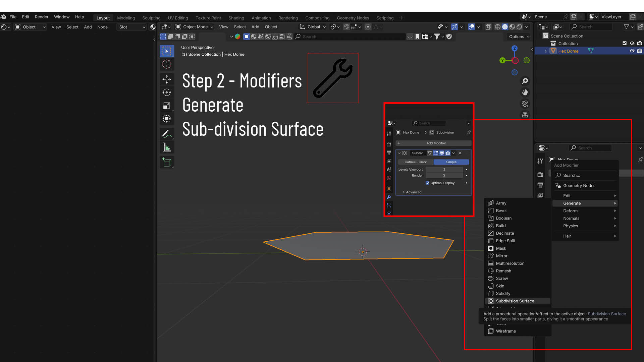Hide Hex Dome with eye icon
Screen dimensions: 644x362
point(632,51)
